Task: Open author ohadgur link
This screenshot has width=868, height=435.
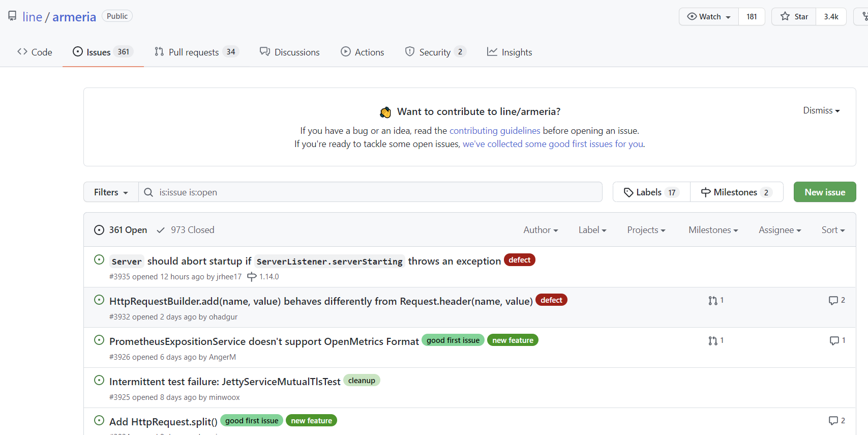Action: coord(223,317)
